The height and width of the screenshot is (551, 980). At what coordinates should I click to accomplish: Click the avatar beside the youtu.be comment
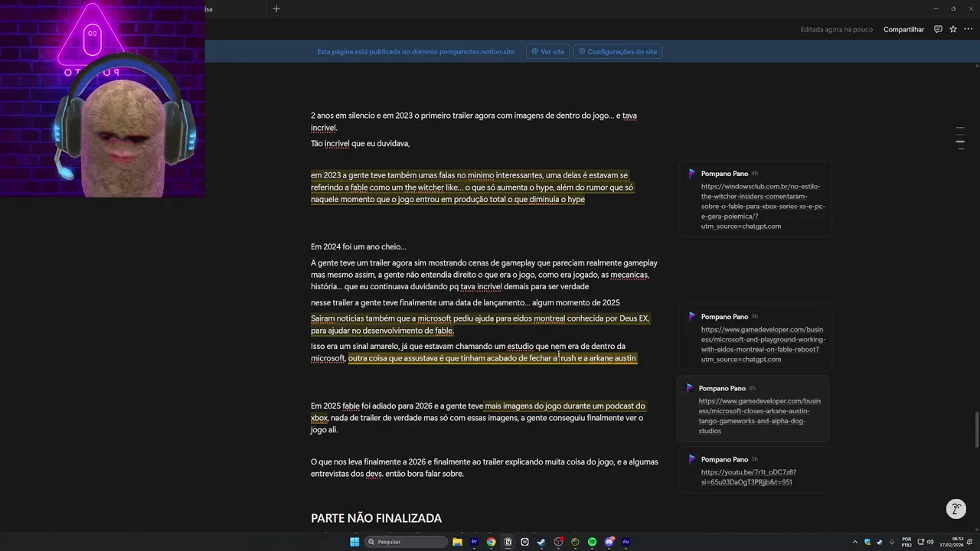click(x=691, y=459)
